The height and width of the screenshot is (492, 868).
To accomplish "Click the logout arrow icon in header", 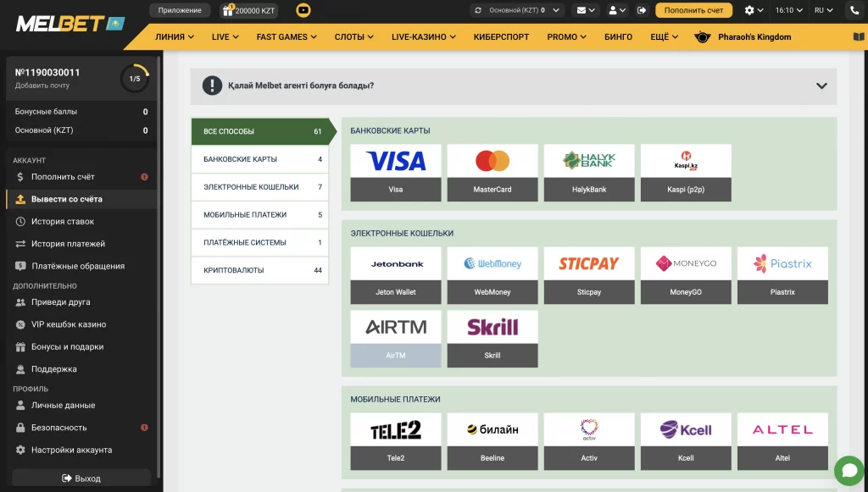I will click(x=642, y=10).
